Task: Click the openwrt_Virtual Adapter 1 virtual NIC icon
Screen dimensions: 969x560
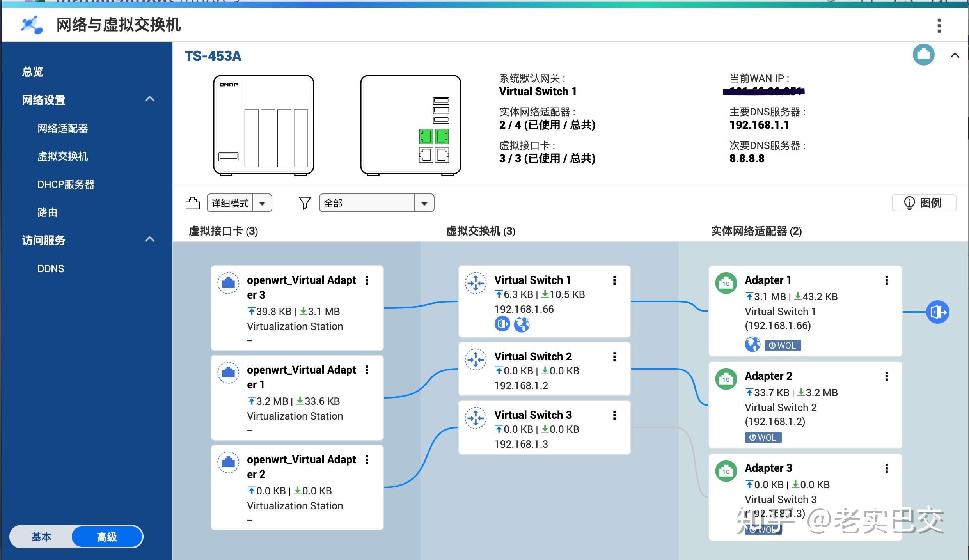Action: click(228, 372)
